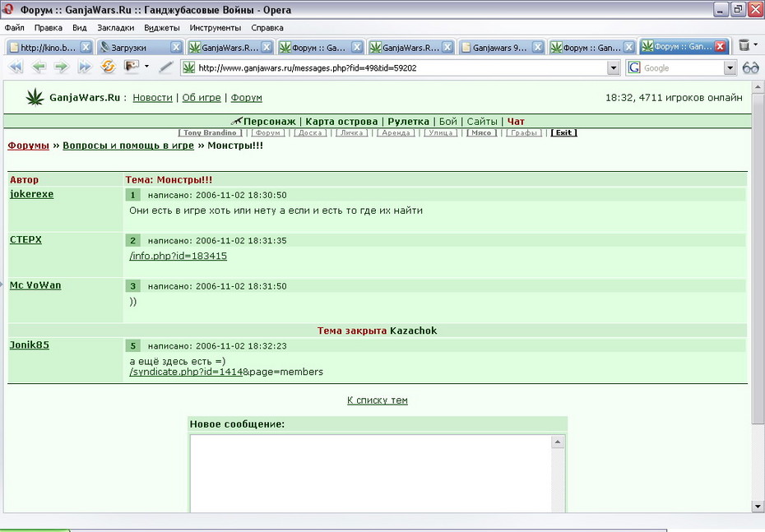The width and height of the screenshot is (765, 532).
Task: Click the [Tony Brandino] shortcut
Action: [210, 132]
